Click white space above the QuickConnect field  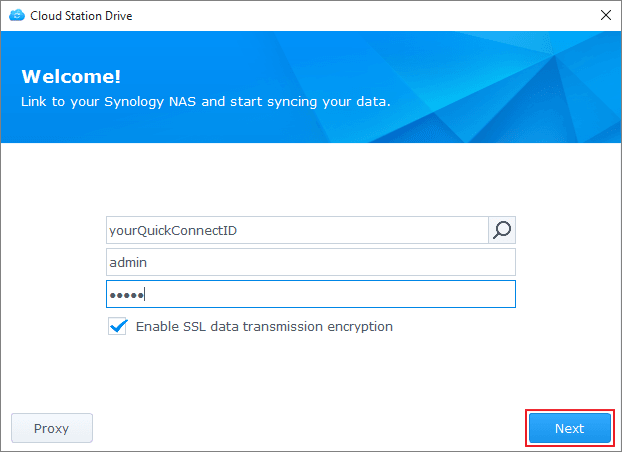click(310, 180)
